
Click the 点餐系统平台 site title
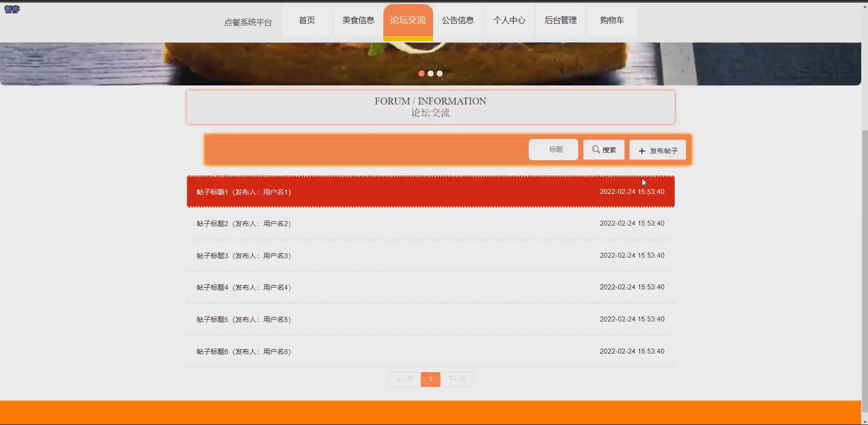[x=249, y=22]
